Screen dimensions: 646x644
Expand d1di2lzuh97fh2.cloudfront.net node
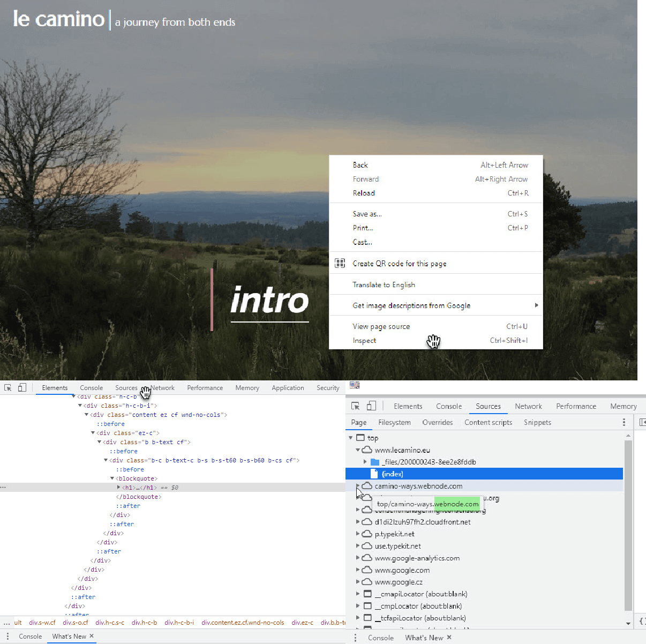358,521
